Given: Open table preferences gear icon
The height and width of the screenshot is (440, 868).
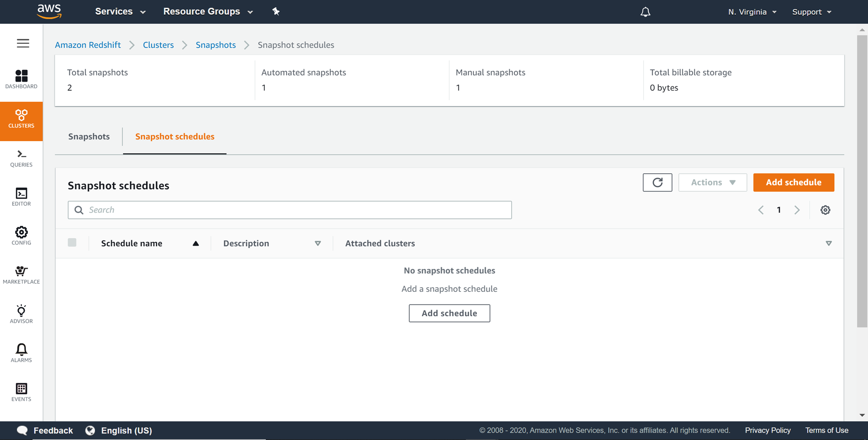Looking at the screenshot, I should [825, 210].
